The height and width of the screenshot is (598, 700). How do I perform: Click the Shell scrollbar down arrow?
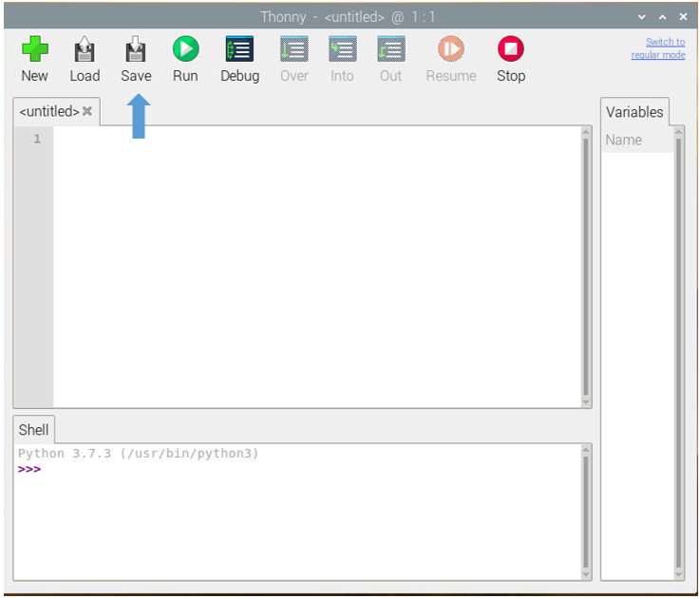[x=586, y=575]
